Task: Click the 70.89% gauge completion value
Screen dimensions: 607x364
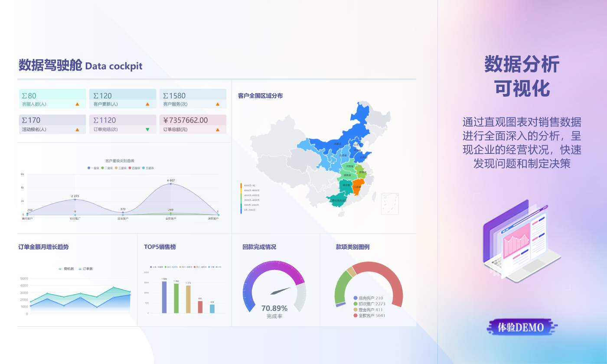Action: tap(274, 309)
